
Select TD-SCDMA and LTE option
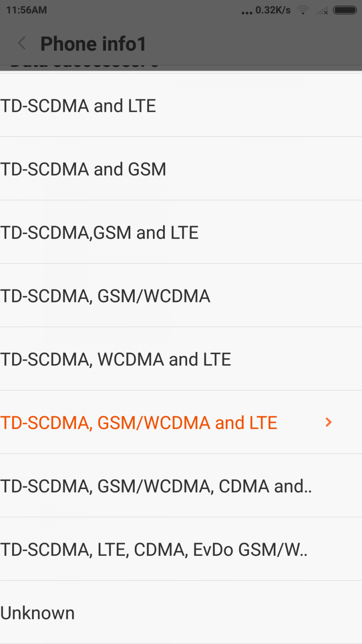(x=78, y=106)
